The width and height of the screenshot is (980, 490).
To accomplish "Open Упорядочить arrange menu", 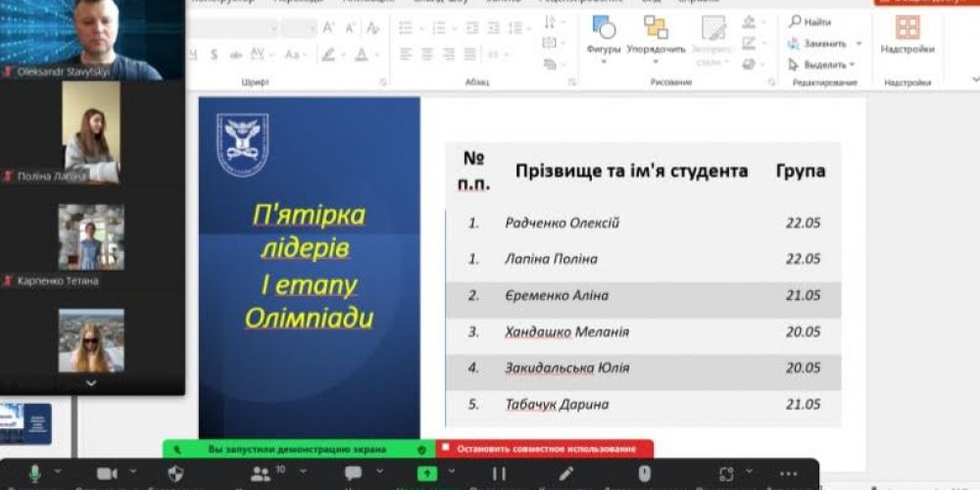I will click(656, 36).
